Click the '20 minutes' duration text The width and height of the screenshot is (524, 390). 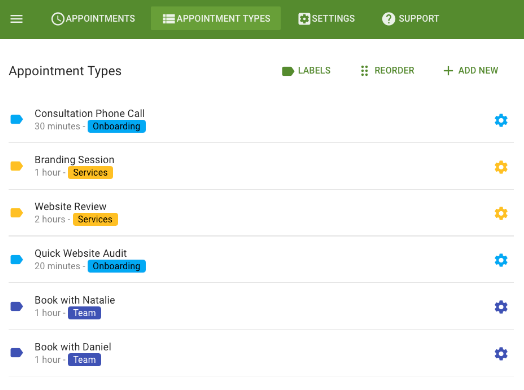(57, 266)
